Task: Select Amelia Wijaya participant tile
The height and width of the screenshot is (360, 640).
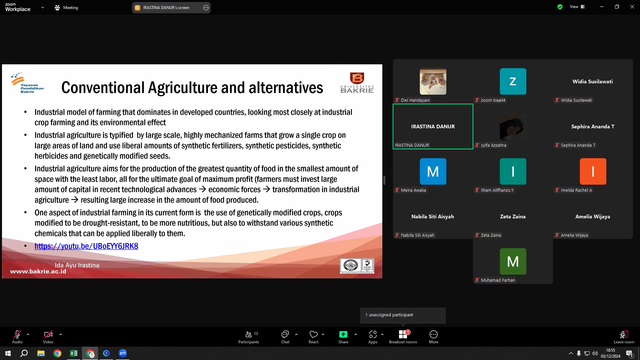Action: [593, 216]
